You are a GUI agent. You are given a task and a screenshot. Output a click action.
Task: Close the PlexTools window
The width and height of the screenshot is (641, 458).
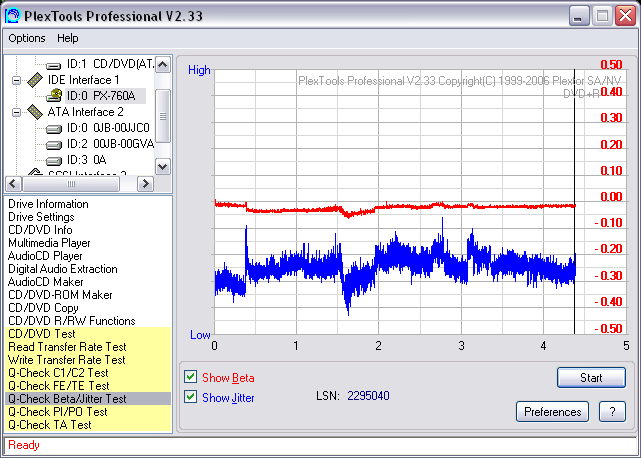point(625,16)
